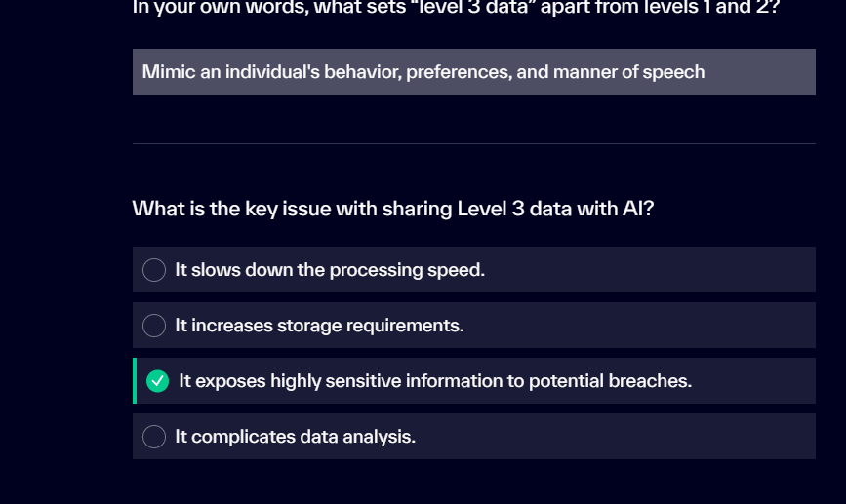The image size is (846, 504).
Task: Click the text 'It exposes highly sensitive information to potential breaches.'
Action: 435,381
